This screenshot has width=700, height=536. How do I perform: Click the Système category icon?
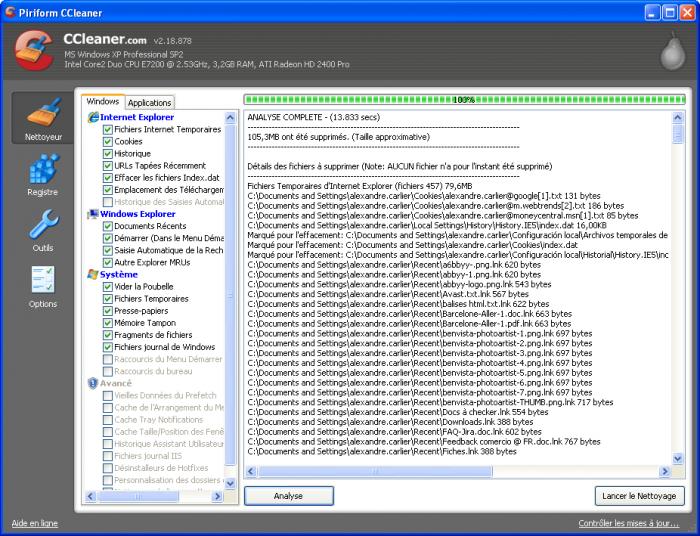pos(93,274)
